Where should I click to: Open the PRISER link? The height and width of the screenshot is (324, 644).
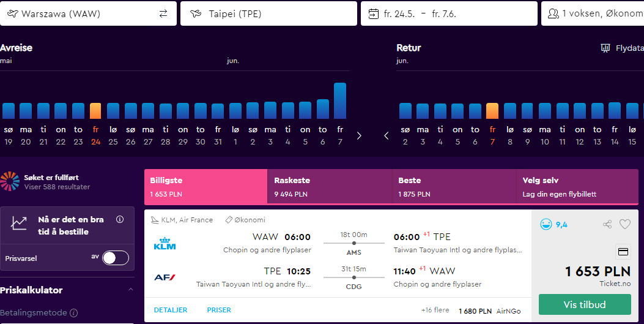tap(219, 310)
